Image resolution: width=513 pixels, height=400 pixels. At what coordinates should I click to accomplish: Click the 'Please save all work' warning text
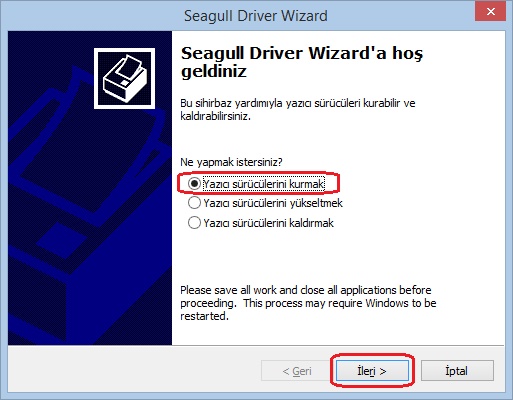(308, 303)
